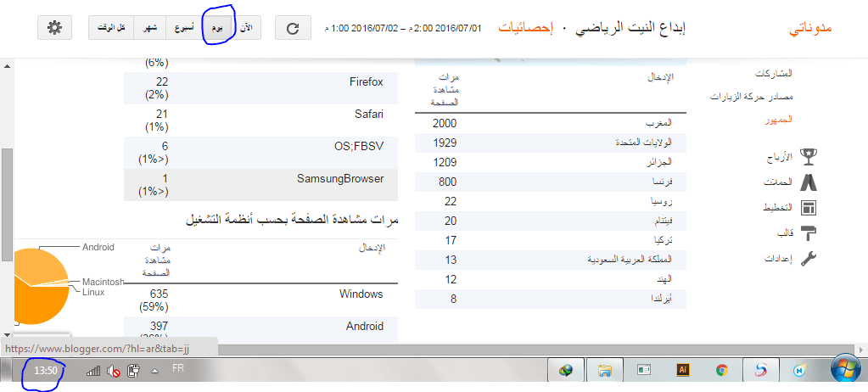Show hidden tray icons arrow
The height and width of the screenshot is (392, 868).
click(x=155, y=371)
